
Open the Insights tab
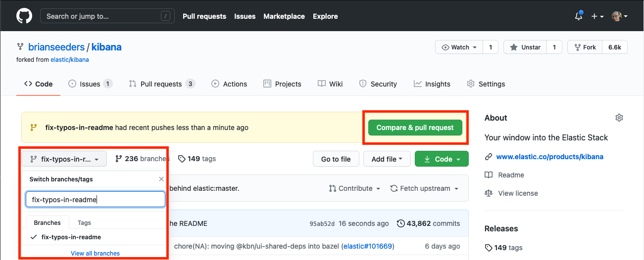pos(432,84)
